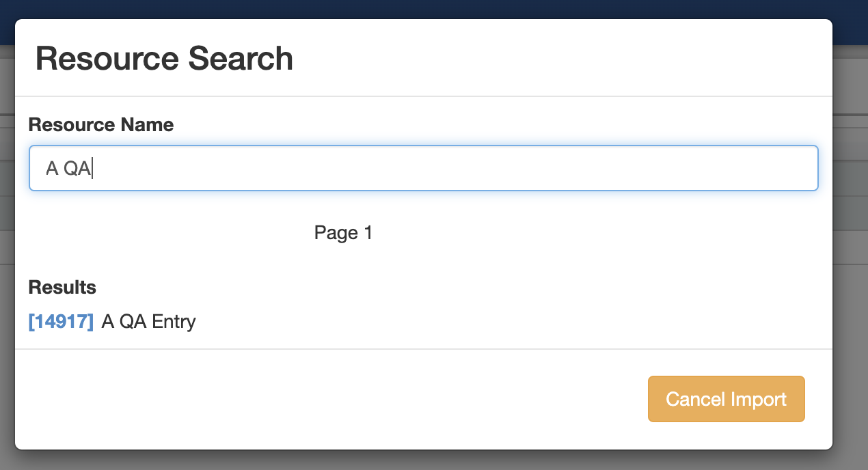This screenshot has width=868, height=470.
Task: Click the "Page 1" pagination indicator
Action: coord(343,233)
